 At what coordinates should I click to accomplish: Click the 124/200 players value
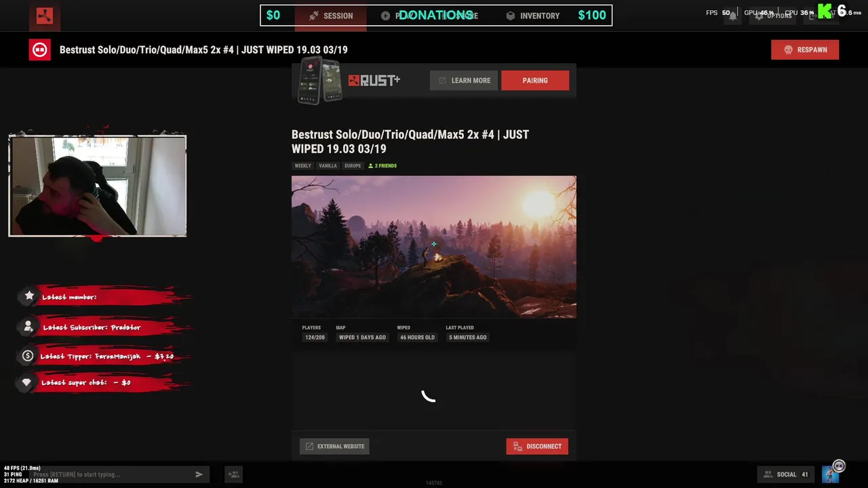[x=315, y=337]
